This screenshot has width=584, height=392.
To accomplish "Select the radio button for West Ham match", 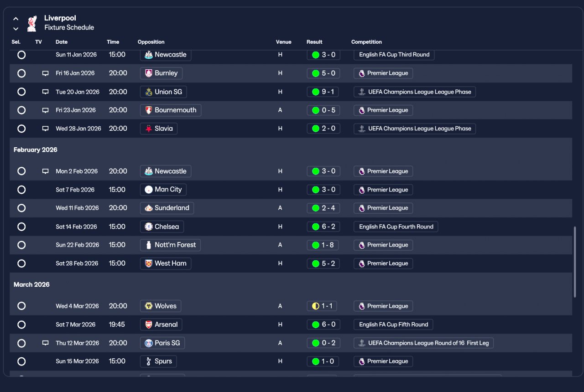I will (x=21, y=263).
